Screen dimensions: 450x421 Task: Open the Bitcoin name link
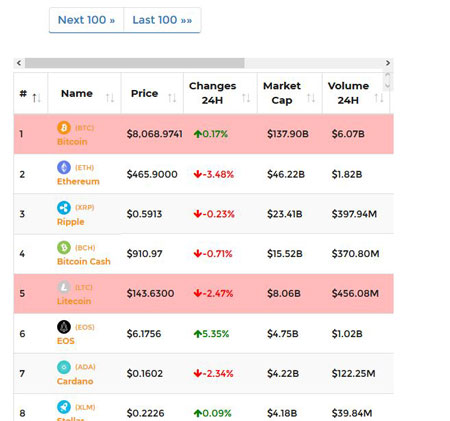(x=72, y=142)
